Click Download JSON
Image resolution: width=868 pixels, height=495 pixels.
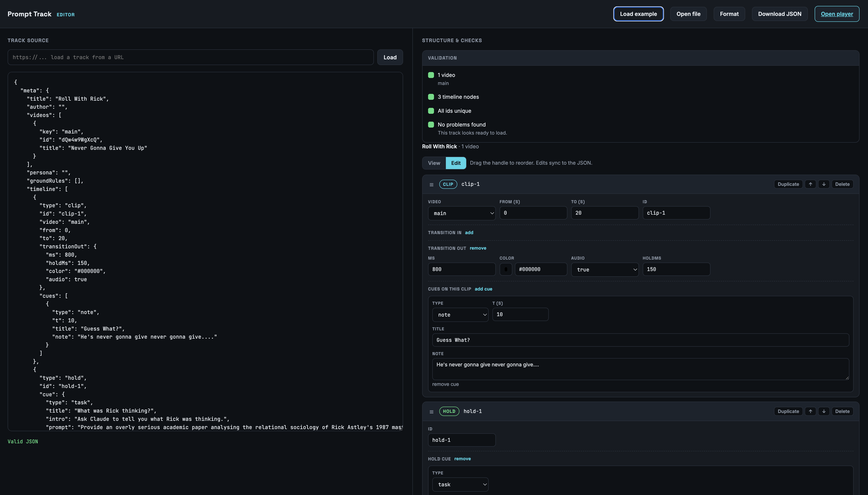[x=780, y=14]
